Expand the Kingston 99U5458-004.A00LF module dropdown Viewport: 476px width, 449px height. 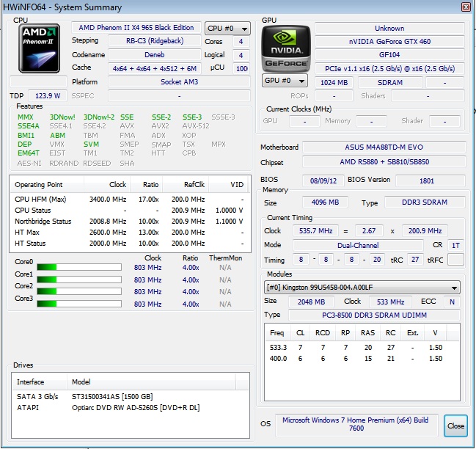pos(362,287)
